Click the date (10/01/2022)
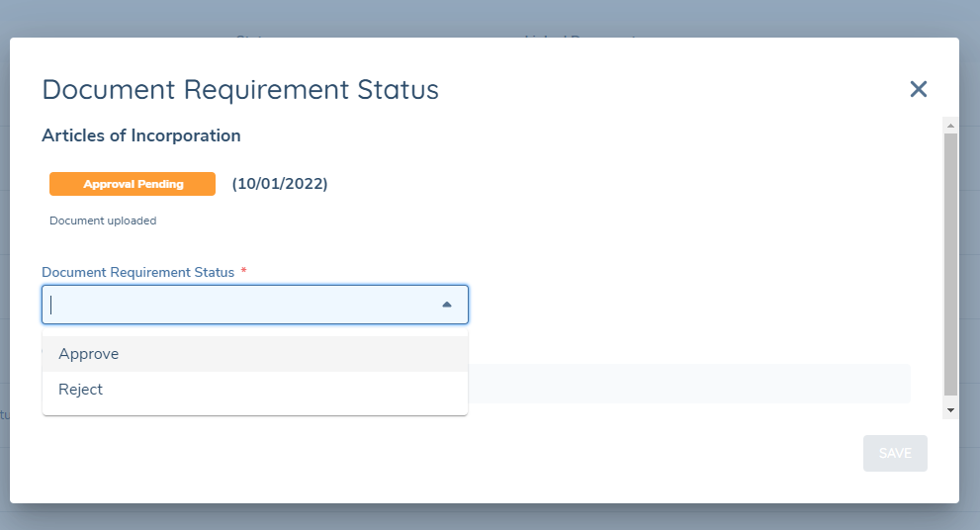This screenshot has width=980, height=530. pos(280,184)
